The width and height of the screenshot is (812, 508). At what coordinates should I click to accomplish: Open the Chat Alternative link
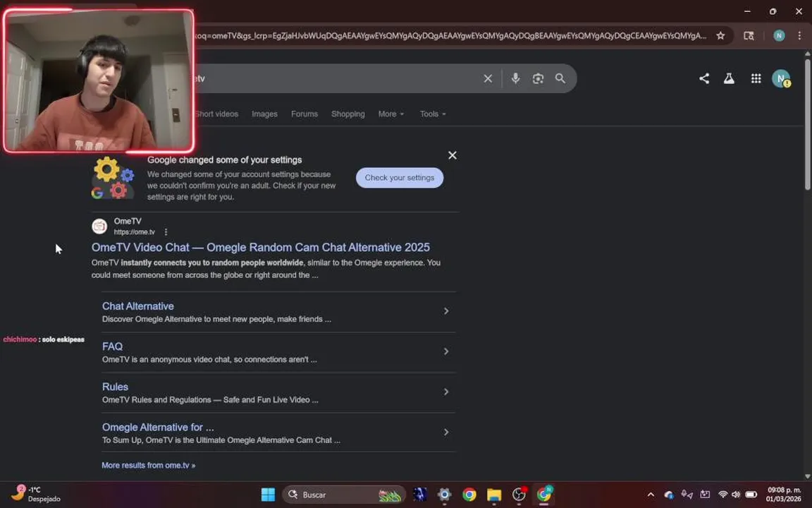137,306
